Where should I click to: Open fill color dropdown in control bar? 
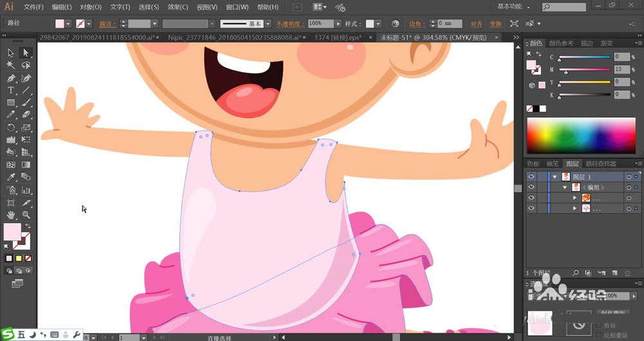pyautogui.click(x=69, y=24)
